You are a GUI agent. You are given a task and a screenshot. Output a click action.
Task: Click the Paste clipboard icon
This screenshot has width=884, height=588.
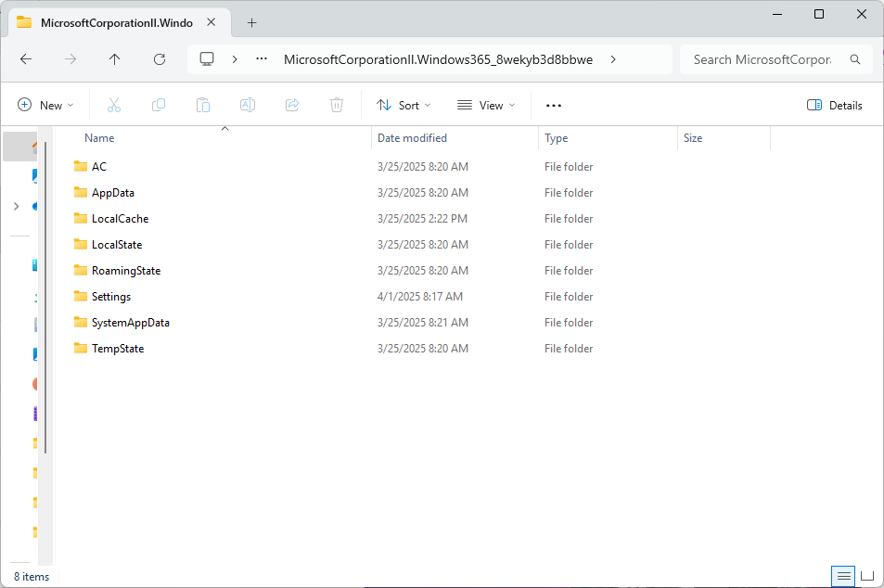[203, 105]
